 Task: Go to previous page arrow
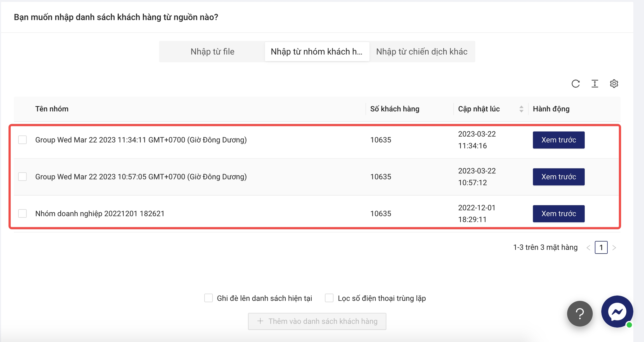pos(588,248)
